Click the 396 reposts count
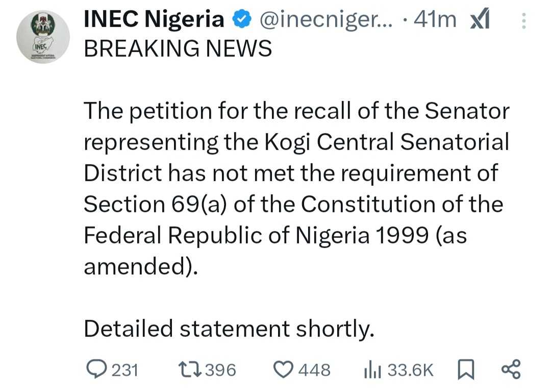 click(220, 370)
